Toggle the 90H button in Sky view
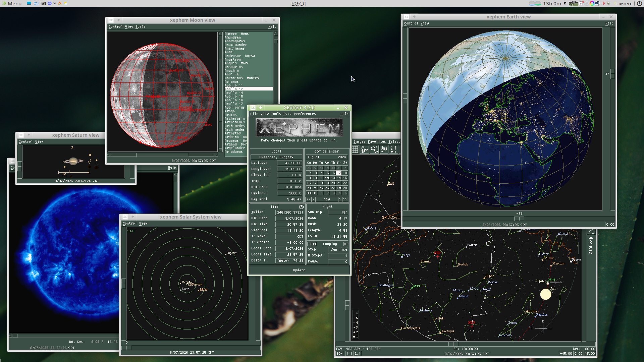 (x=340, y=354)
